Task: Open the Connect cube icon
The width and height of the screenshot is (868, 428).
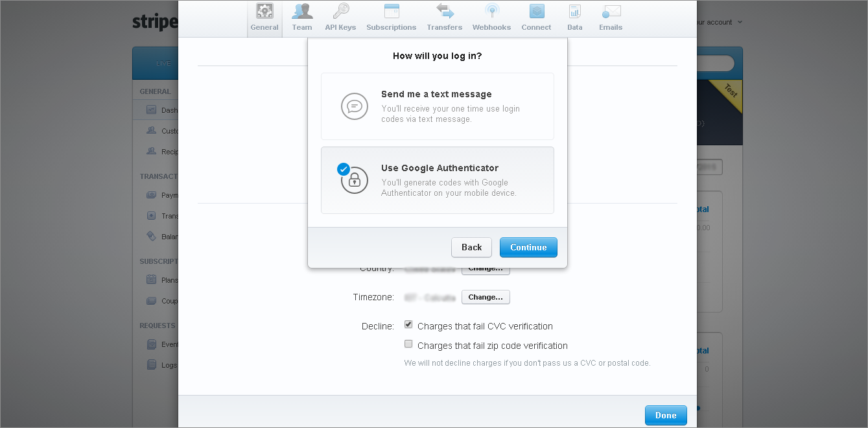Action: click(x=536, y=11)
